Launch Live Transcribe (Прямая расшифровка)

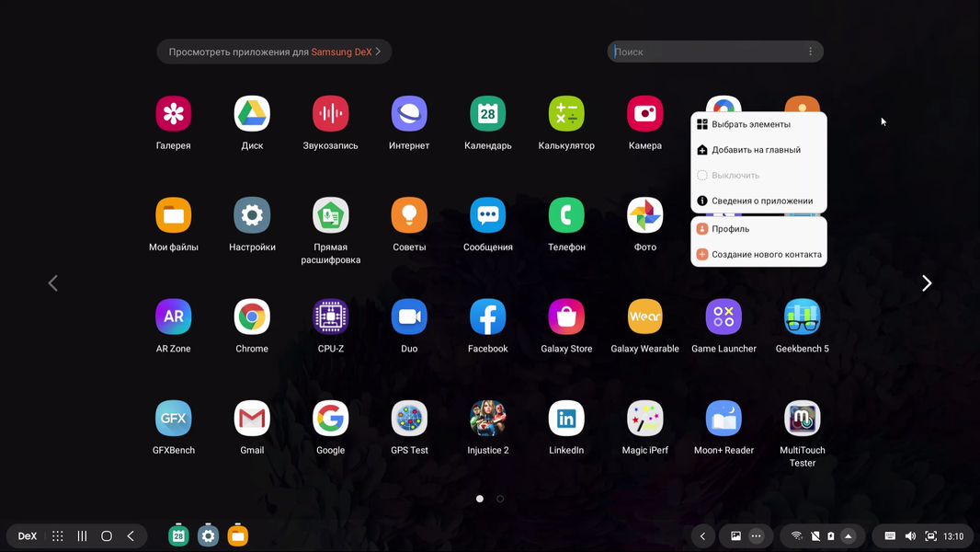pyautogui.click(x=331, y=215)
